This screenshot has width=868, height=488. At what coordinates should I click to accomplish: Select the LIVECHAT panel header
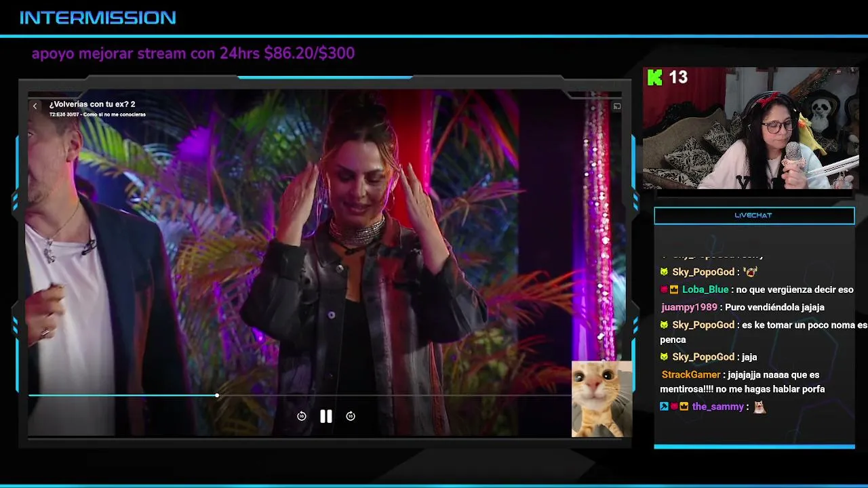pyautogui.click(x=754, y=216)
